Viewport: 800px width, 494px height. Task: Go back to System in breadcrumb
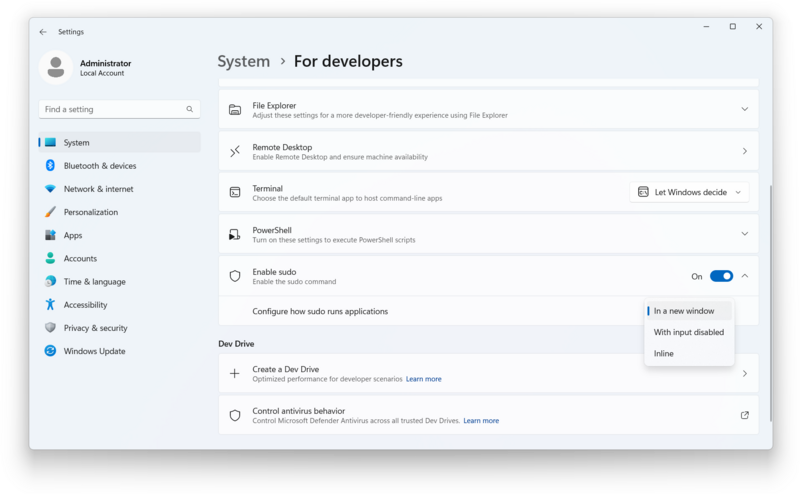point(244,61)
